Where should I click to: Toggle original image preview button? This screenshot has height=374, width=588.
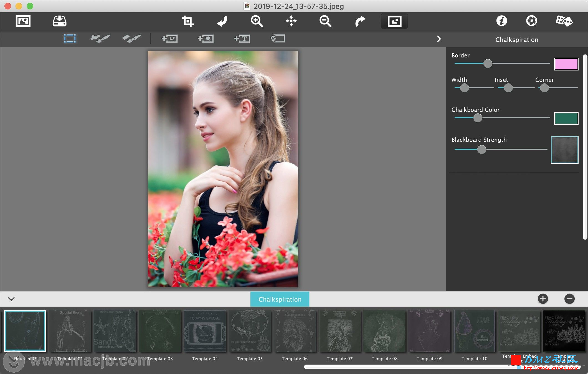(x=394, y=21)
